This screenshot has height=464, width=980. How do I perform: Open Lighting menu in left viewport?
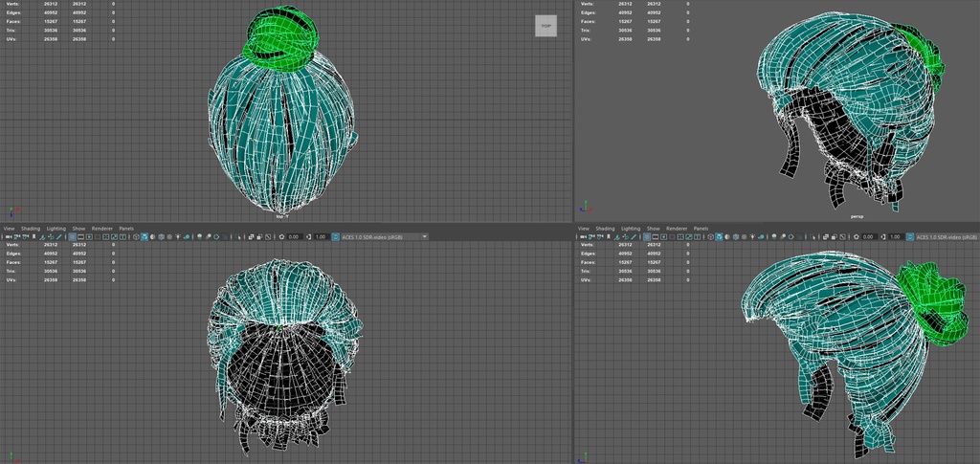tap(56, 229)
